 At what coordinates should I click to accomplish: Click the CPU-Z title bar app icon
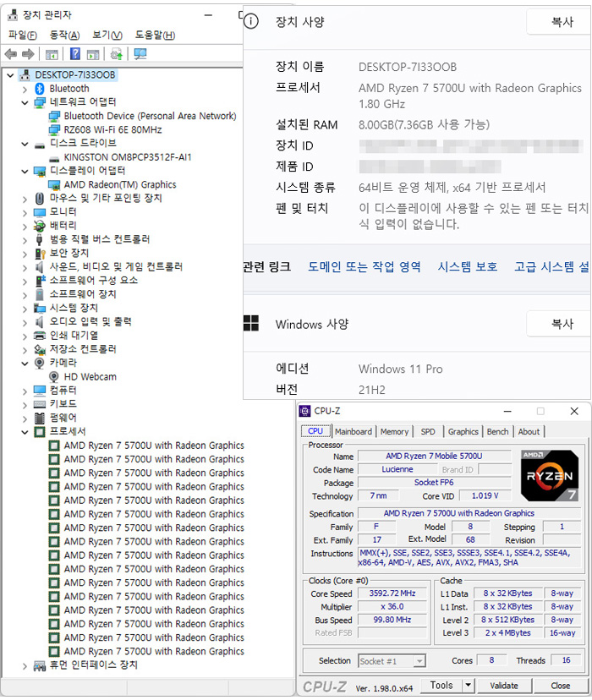[305, 411]
